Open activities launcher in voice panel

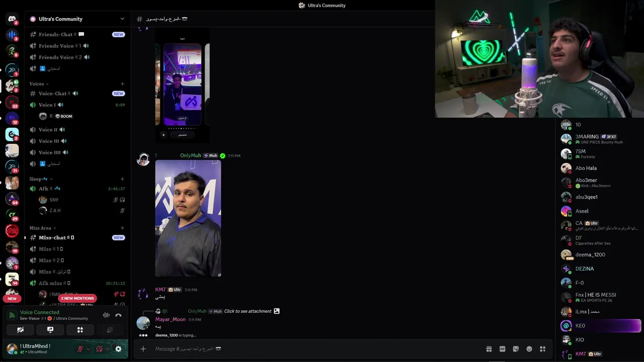[80, 330]
